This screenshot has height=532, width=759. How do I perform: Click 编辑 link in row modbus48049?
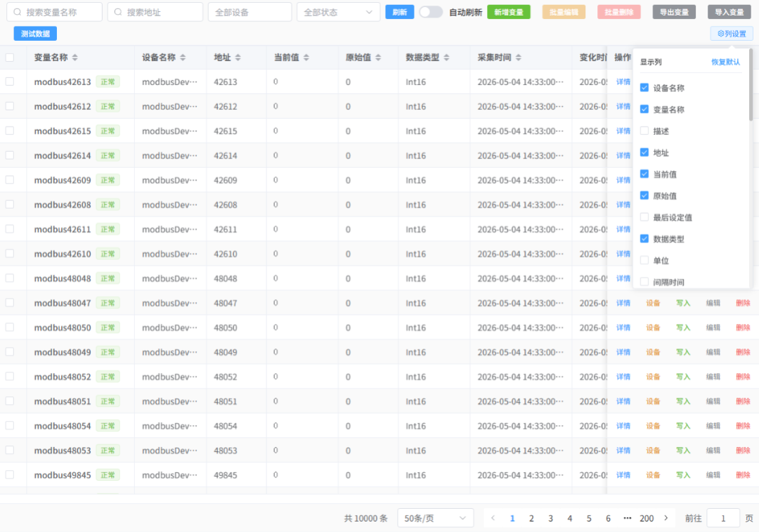pos(713,352)
